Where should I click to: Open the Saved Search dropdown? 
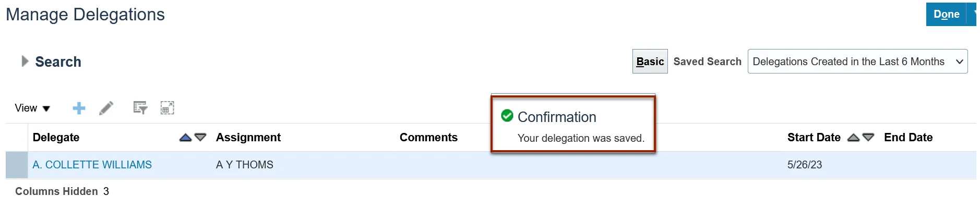coord(857,62)
